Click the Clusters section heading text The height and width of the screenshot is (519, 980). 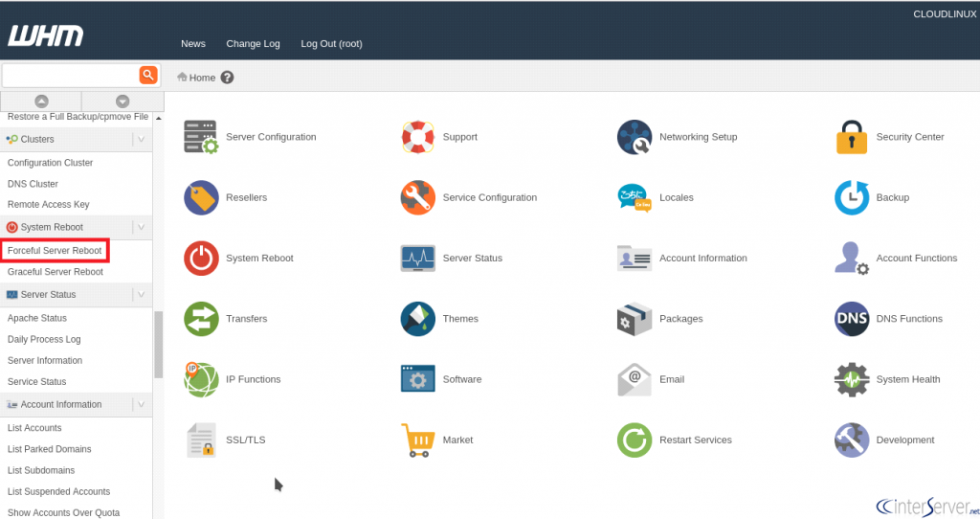[37, 140]
